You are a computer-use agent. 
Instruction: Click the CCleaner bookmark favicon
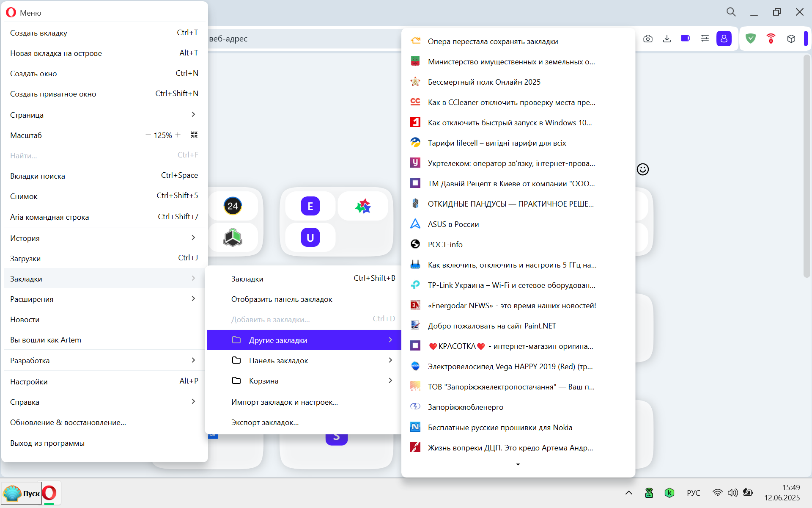[415, 102]
